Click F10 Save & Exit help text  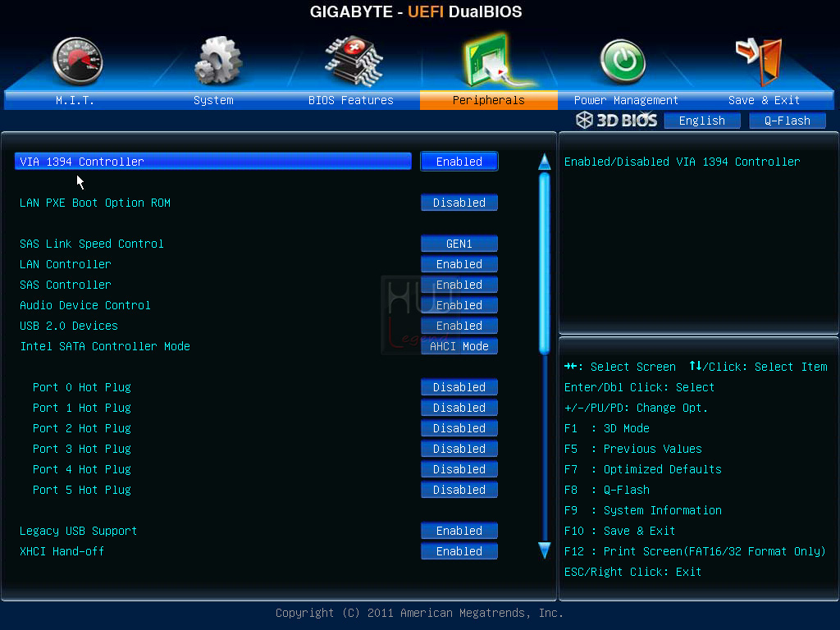pyautogui.click(x=620, y=531)
